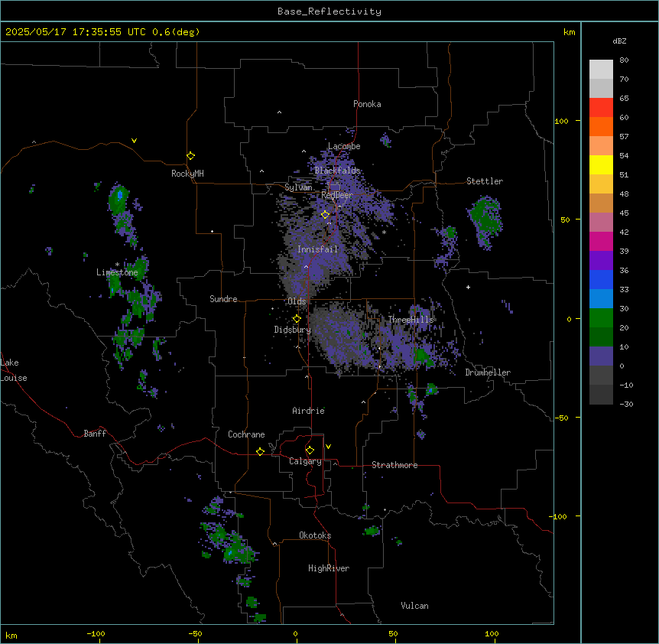The width and height of the screenshot is (659, 644).
Task: Select the yellow diamond marker below RedDeer
Action: coord(325,215)
